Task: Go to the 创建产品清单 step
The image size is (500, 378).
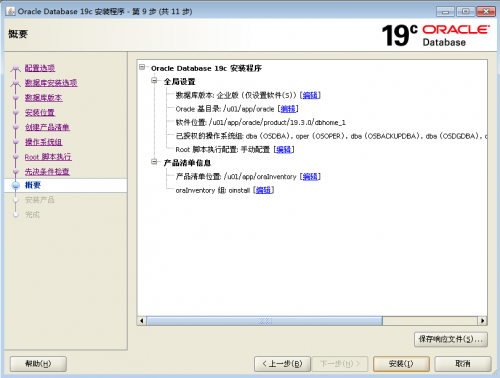Action: pos(47,127)
